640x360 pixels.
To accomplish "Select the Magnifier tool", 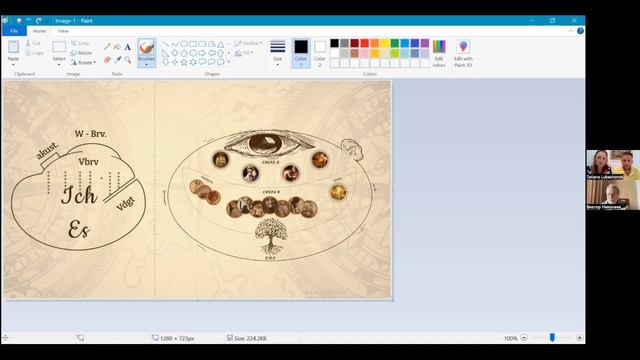I will [x=128, y=60].
